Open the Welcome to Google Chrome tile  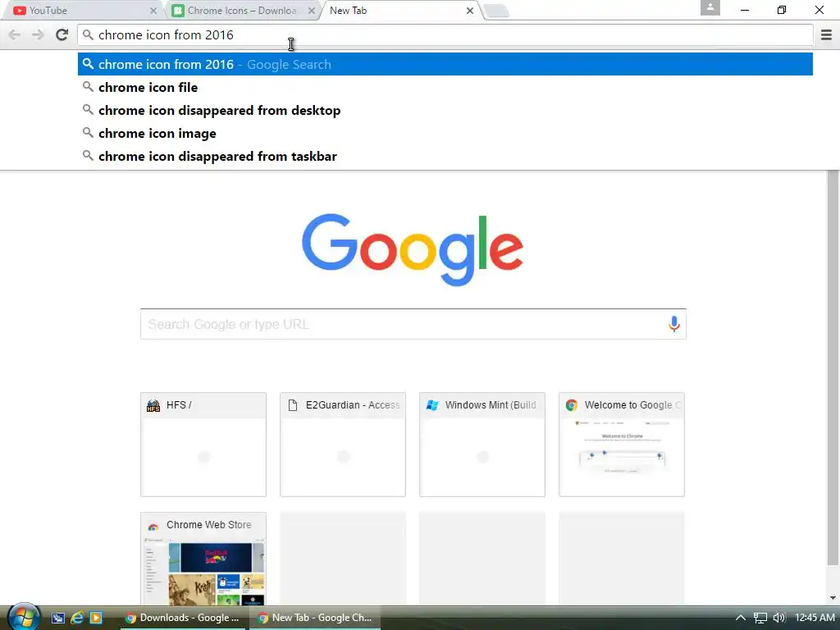pos(622,445)
